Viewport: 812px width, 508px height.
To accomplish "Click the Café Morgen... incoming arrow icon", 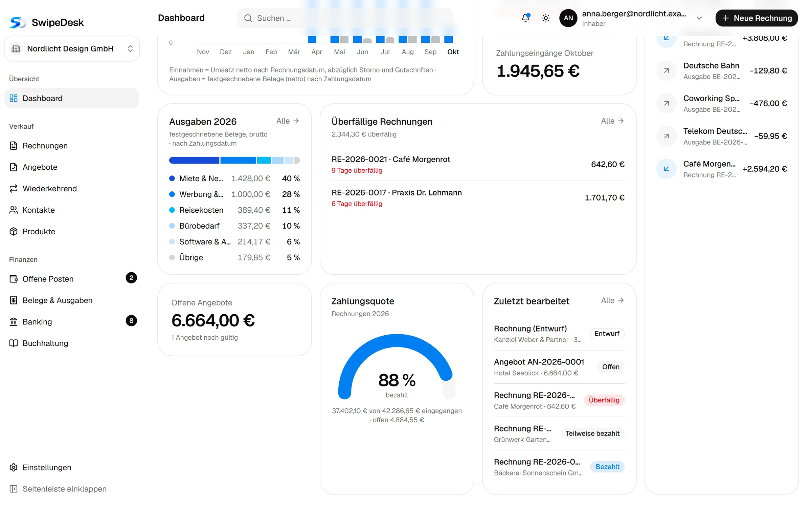I will (666, 169).
